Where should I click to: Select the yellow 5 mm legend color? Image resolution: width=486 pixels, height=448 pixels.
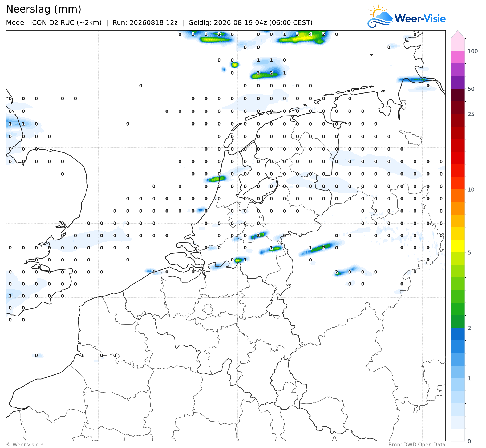pos(458,246)
